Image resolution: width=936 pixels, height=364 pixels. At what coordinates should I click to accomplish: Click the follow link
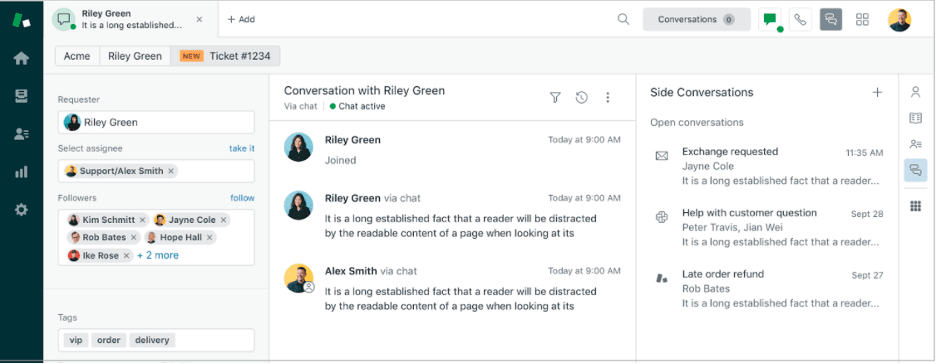[242, 198]
